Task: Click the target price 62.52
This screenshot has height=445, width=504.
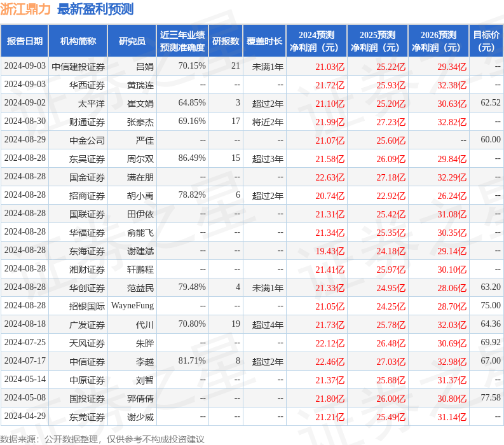Action: pos(491,102)
